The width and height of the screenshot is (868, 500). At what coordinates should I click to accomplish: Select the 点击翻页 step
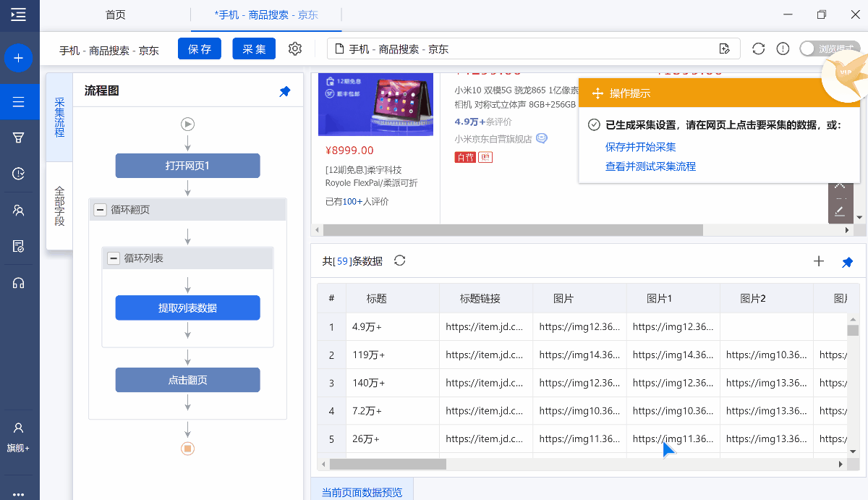[x=187, y=380]
